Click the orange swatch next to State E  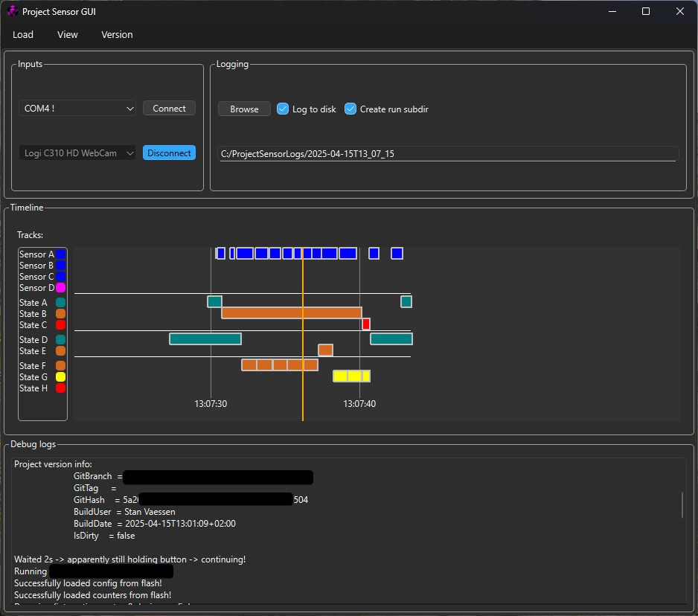[60, 350]
